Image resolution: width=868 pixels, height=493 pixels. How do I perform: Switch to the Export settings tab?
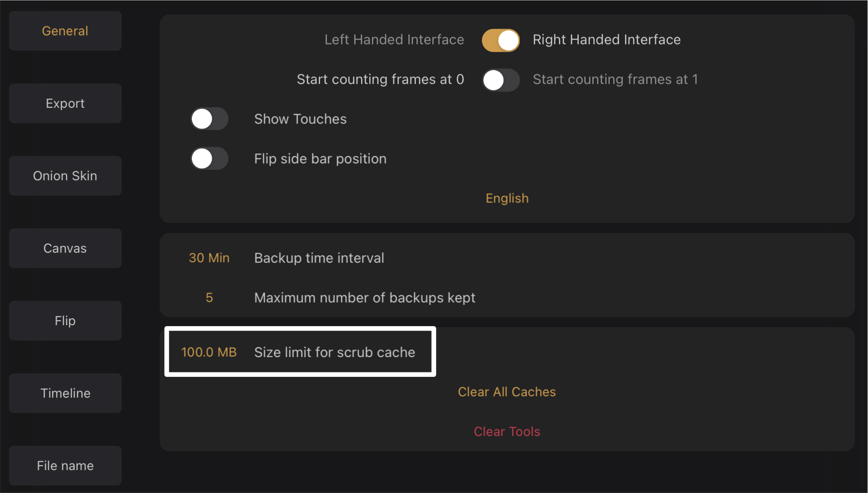coord(65,103)
